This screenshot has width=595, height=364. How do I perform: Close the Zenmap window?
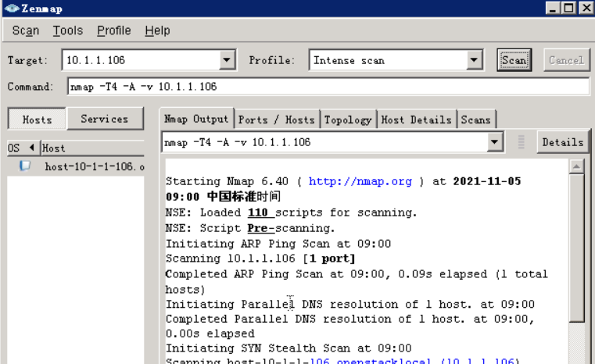(x=586, y=8)
